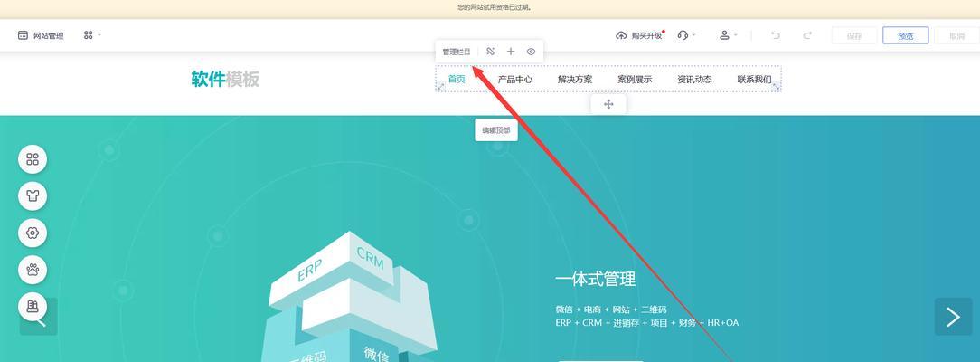980x362 pixels.
Task: Click the move cross-arrows handle below navigation
Action: click(608, 104)
